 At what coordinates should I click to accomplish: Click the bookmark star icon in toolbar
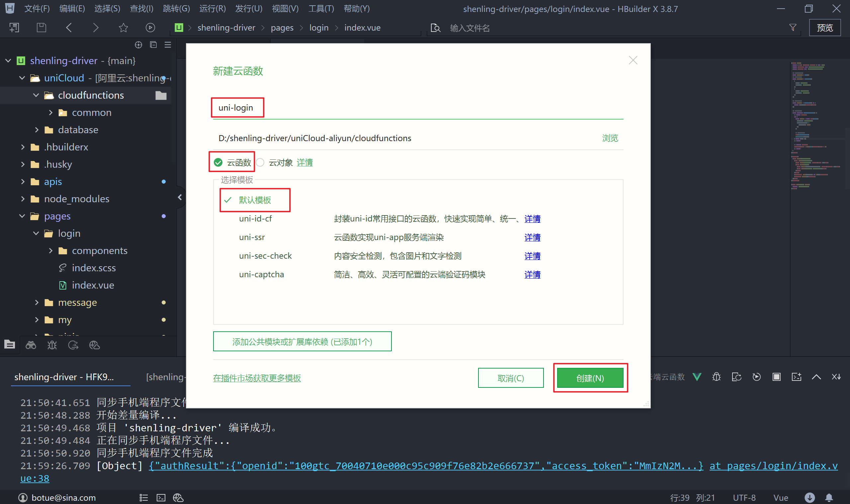coord(123,28)
